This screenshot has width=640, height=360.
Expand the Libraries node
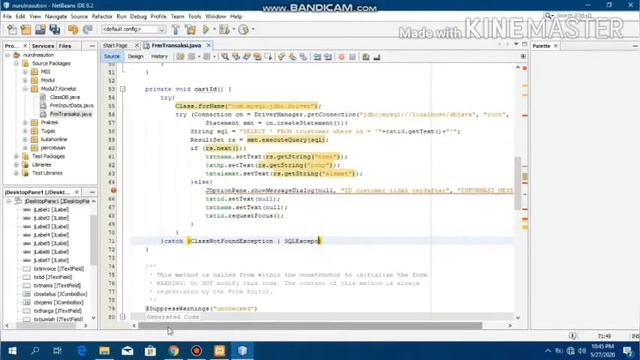(16, 164)
